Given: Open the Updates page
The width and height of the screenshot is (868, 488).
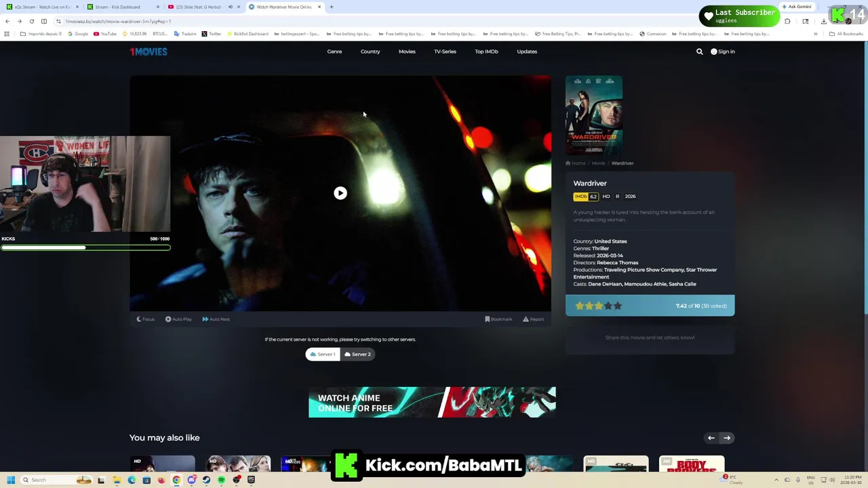Looking at the screenshot, I should point(527,52).
